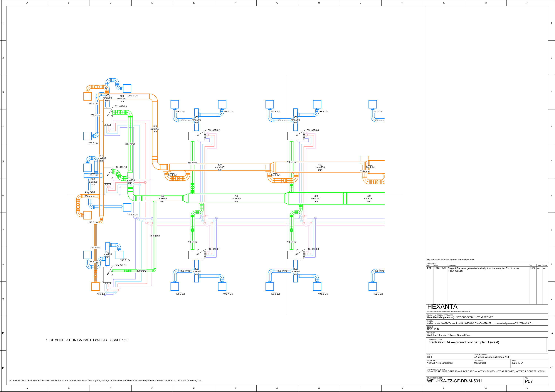
Task: Click the HEXANTA title block logo
Action: tap(442, 307)
